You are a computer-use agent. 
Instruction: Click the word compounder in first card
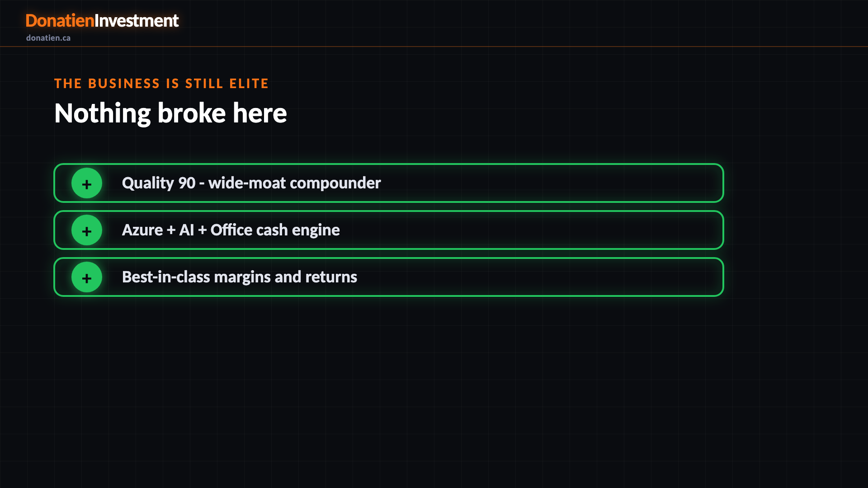click(x=335, y=183)
